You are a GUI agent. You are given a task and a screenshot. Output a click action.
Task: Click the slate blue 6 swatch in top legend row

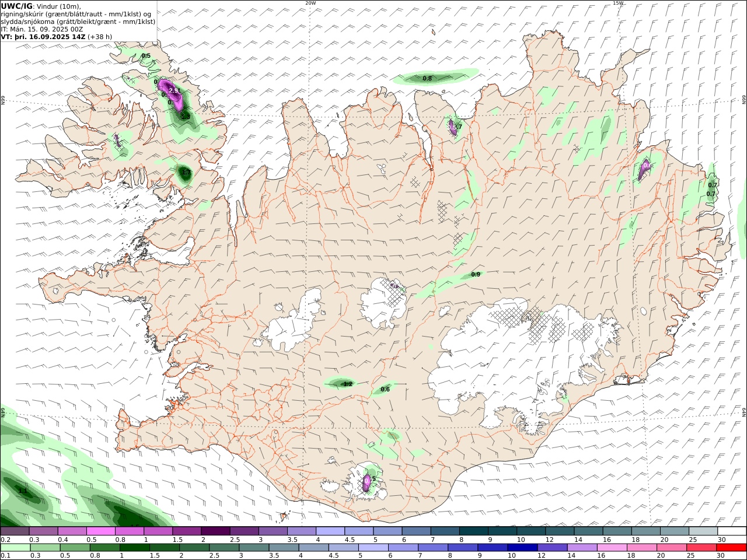point(416,531)
